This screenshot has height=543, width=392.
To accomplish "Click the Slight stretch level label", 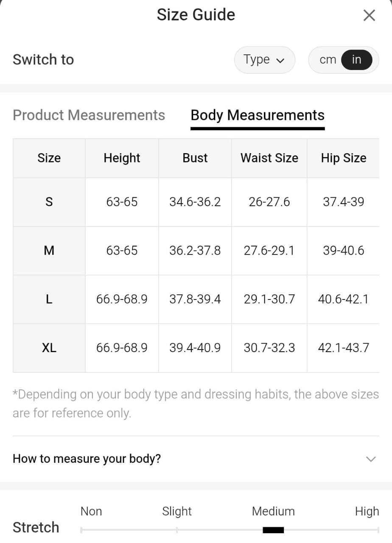I will click(177, 511).
